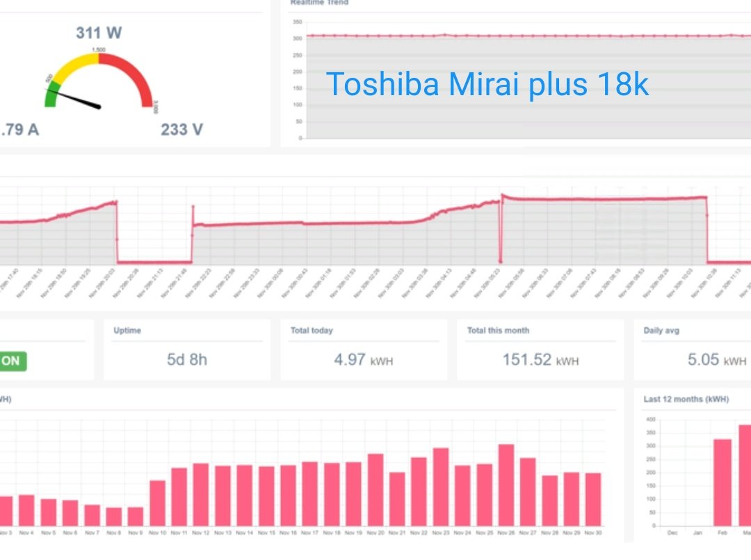Click the Nov 23 bar in the daily chart

click(441, 487)
